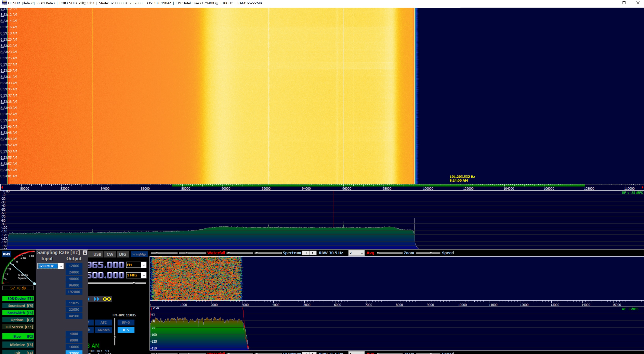
Task: Decrease RBW with left arrow button
Action: click(x=306, y=253)
